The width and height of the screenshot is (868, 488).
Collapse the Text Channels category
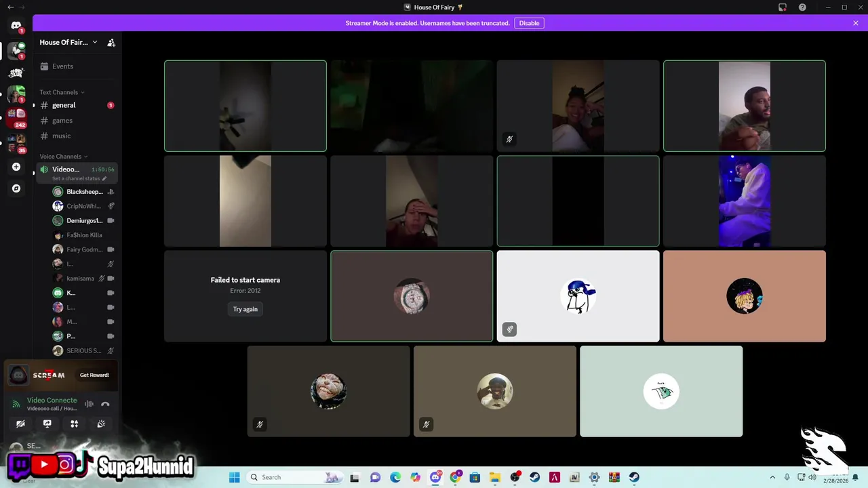pyautogui.click(x=62, y=92)
